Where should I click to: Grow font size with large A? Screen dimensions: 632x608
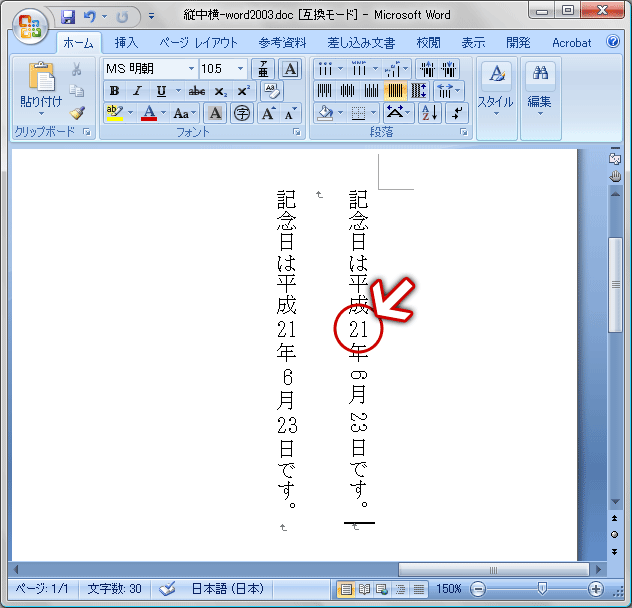tap(268, 113)
